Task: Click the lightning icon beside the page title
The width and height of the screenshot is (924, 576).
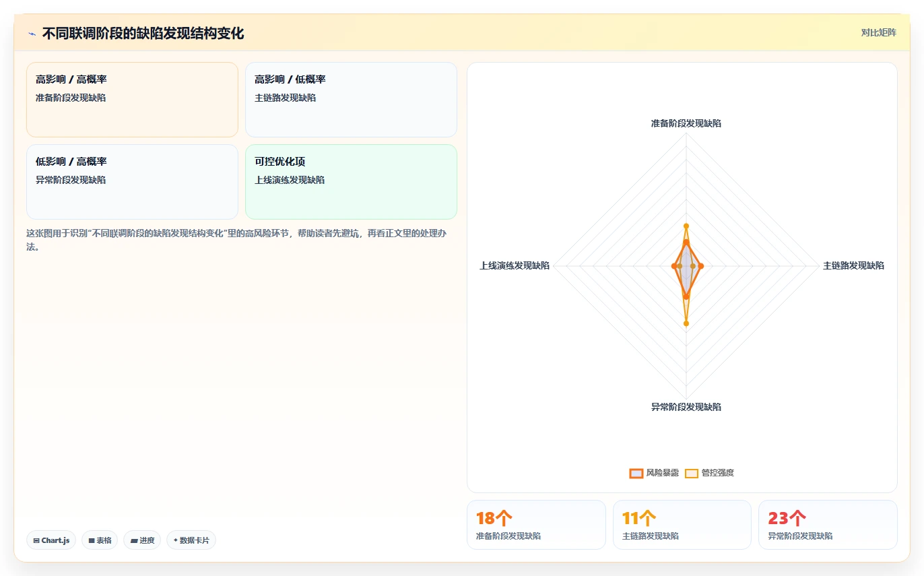Action: coord(32,33)
